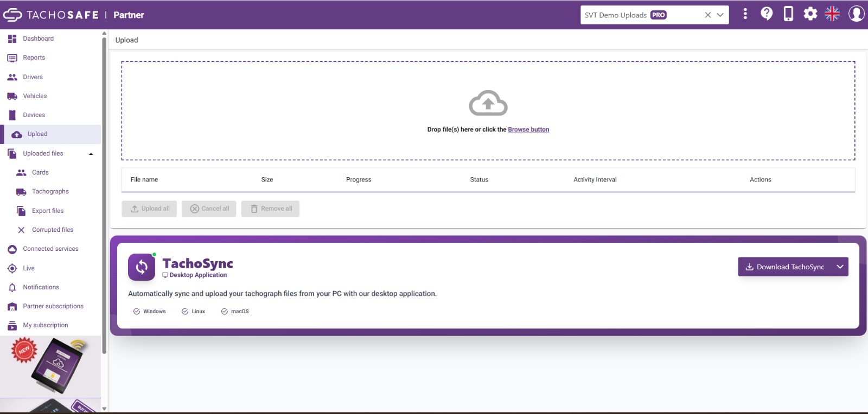Image resolution: width=868 pixels, height=414 pixels.
Task: Change language via UK flag icon
Action: point(832,14)
